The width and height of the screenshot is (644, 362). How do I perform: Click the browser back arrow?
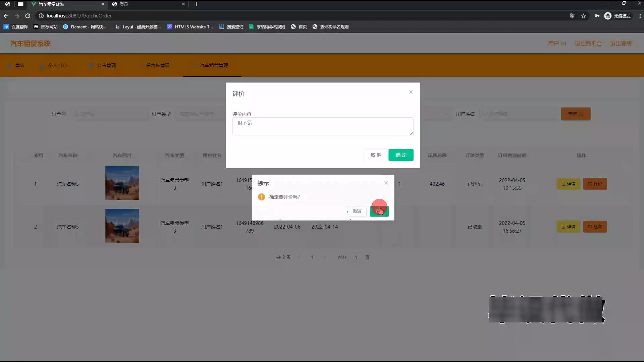(6, 16)
